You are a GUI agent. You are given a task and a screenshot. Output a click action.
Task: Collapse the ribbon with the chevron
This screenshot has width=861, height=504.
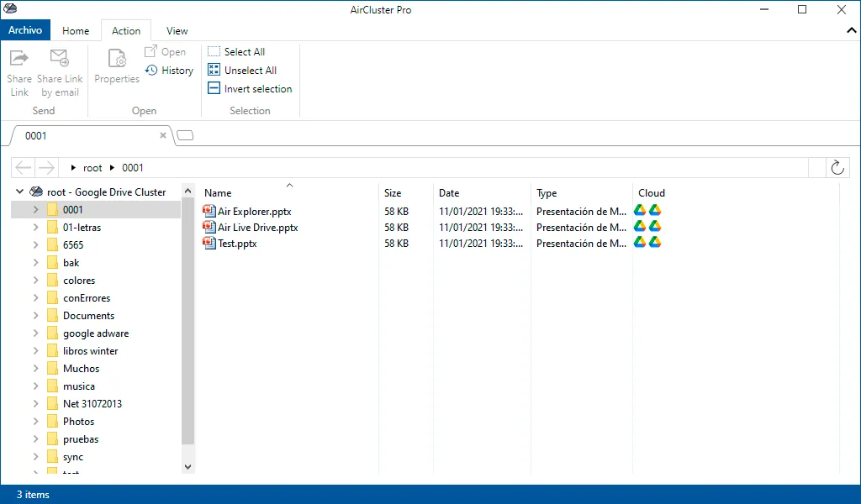coord(851,31)
